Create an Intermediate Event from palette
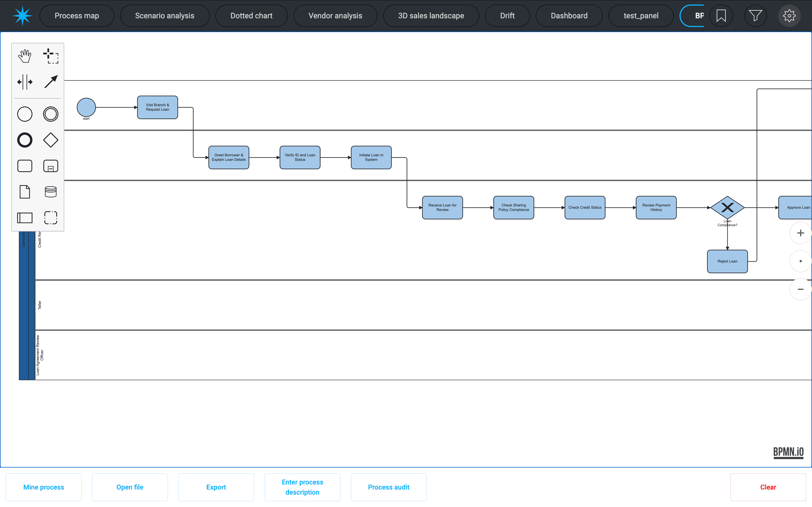The width and height of the screenshot is (812, 507). [51, 114]
